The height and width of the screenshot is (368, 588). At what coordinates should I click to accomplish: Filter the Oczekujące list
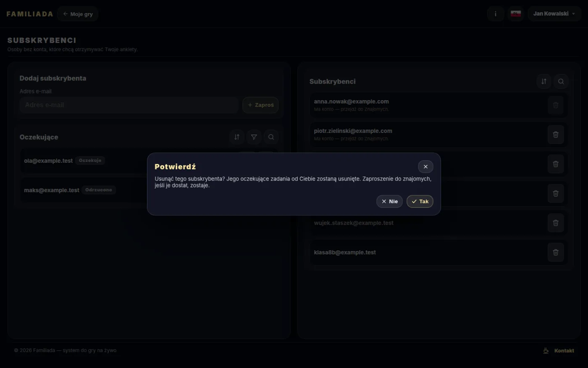tap(254, 137)
